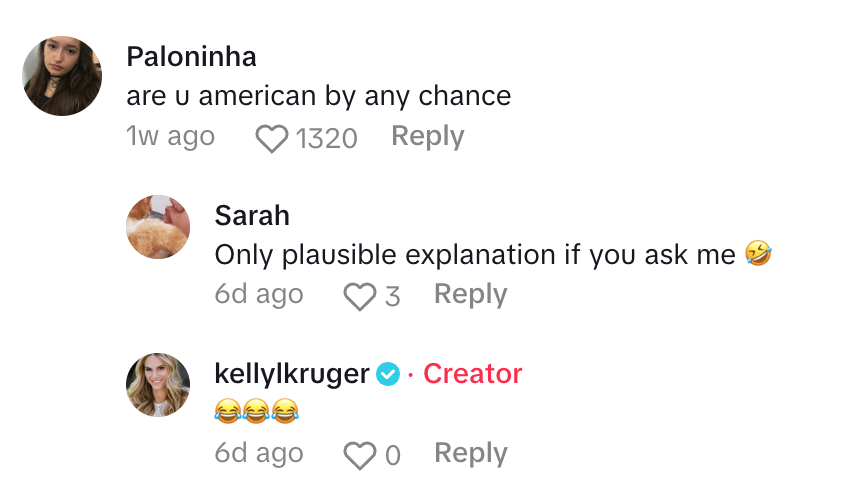
Task: Open kellylkruger's profile avatar
Action: pos(158,386)
